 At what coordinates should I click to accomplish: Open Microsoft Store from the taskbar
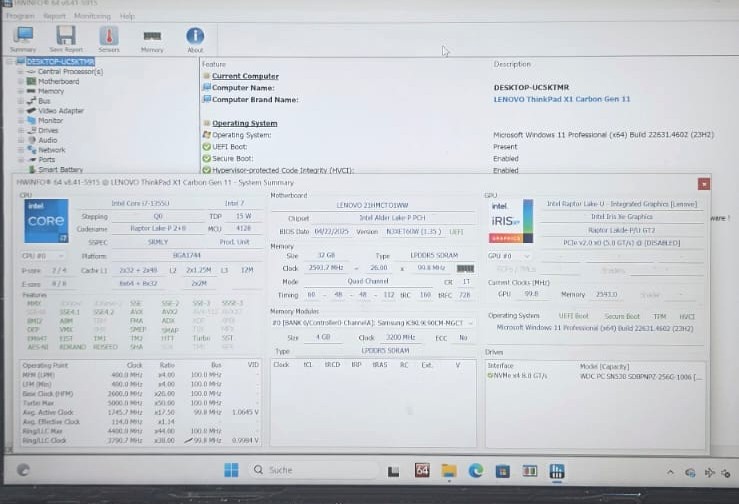pos(502,471)
